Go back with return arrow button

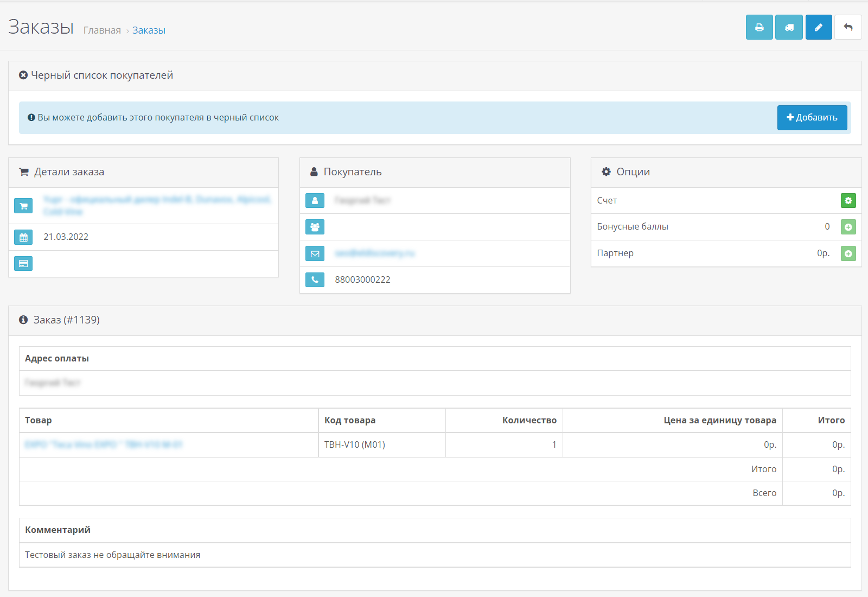click(848, 27)
